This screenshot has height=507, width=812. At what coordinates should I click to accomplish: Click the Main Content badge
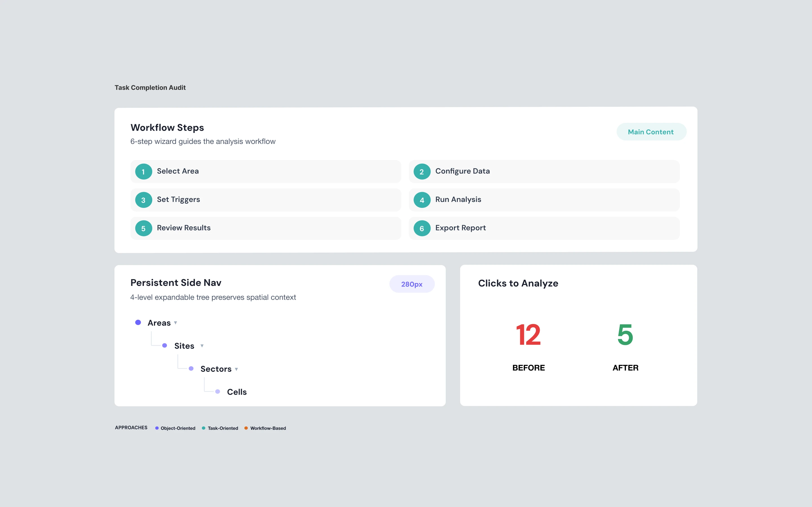tap(651, 132)
